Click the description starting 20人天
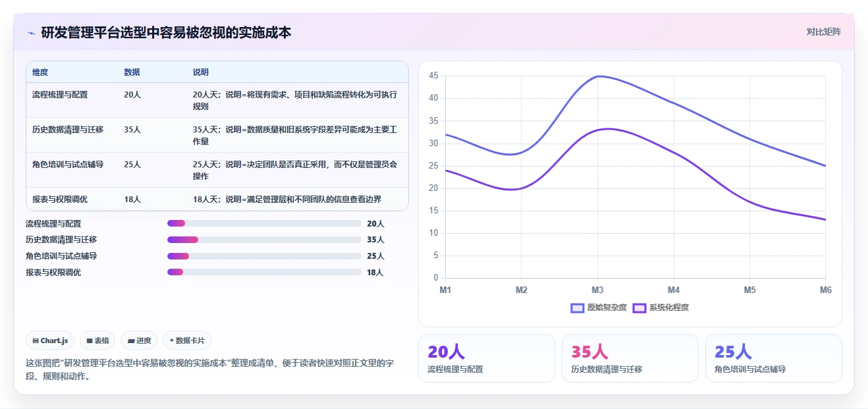 (x=295, y=100)
